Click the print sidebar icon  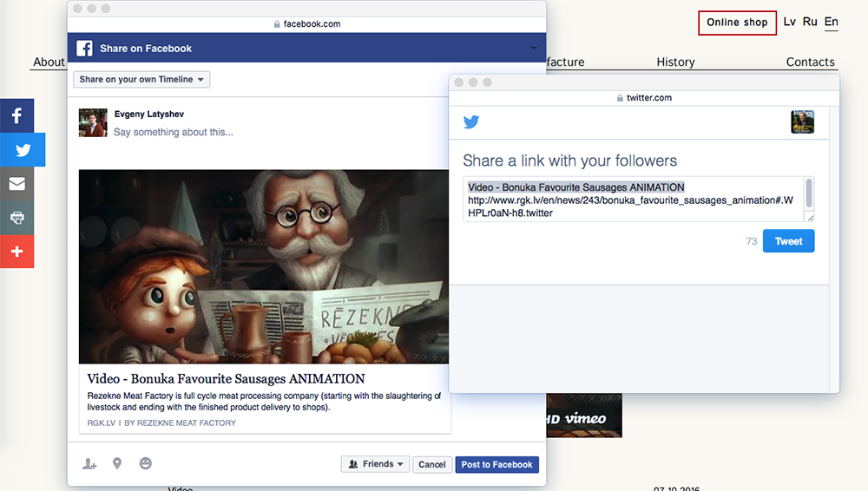click(16, 217)
